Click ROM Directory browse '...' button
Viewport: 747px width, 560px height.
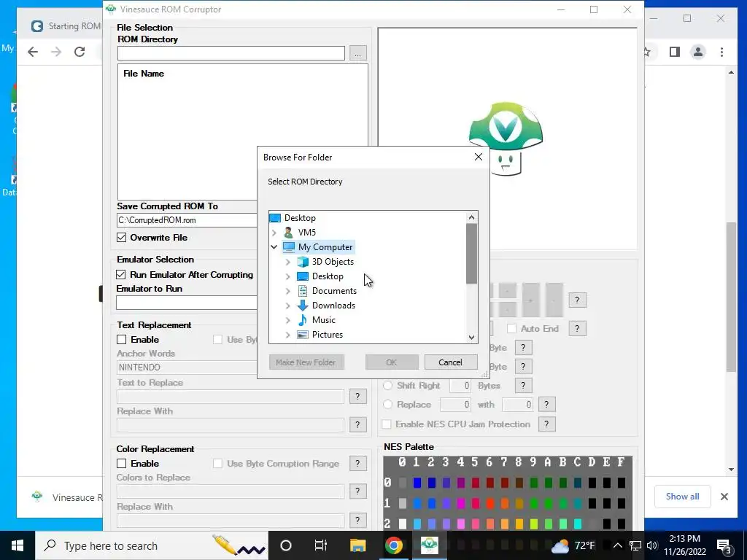357,53
